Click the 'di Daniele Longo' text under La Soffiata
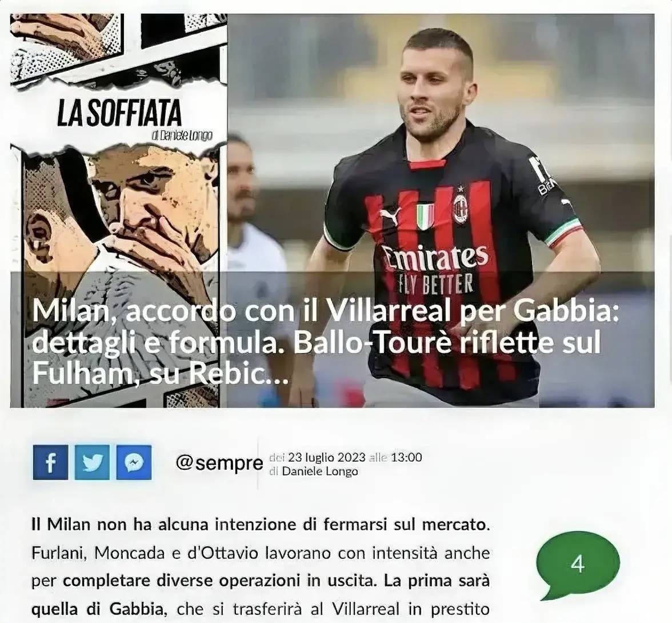672x623 pixels. (x=182, y=136)
